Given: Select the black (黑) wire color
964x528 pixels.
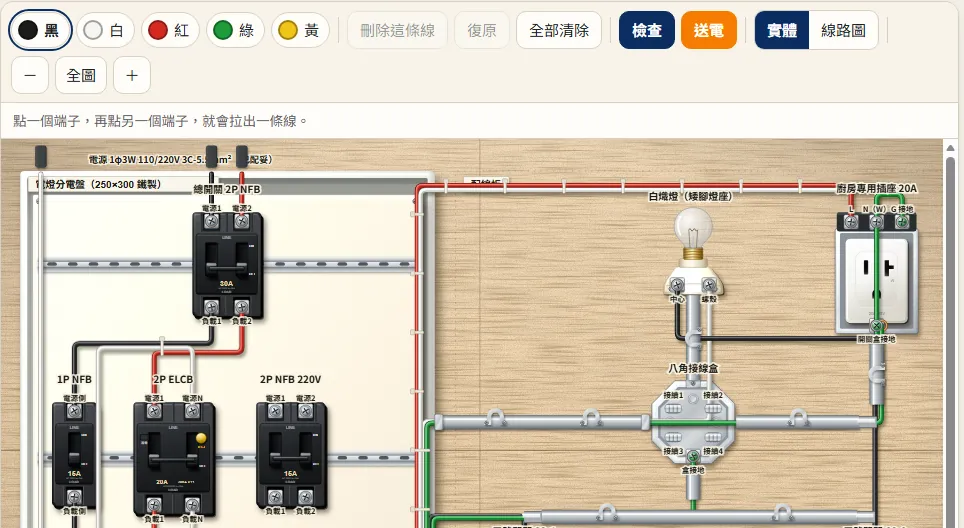Looking at the screenshot, I should [40, 30].
